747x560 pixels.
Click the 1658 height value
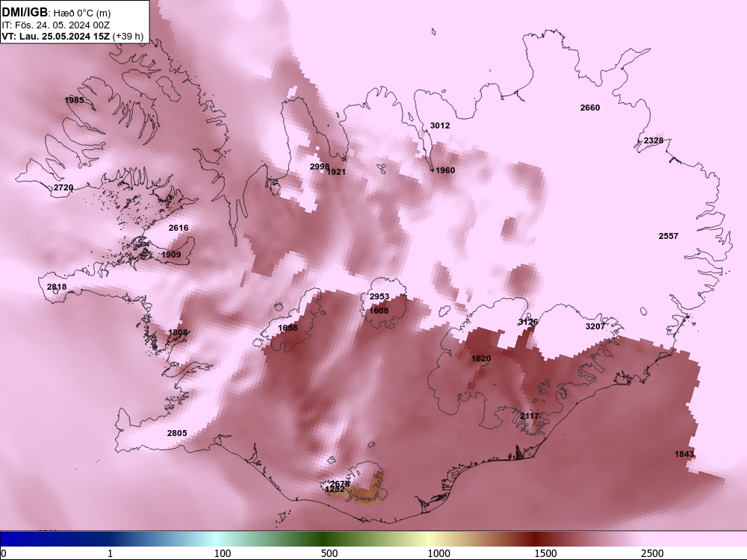[288, 328]
